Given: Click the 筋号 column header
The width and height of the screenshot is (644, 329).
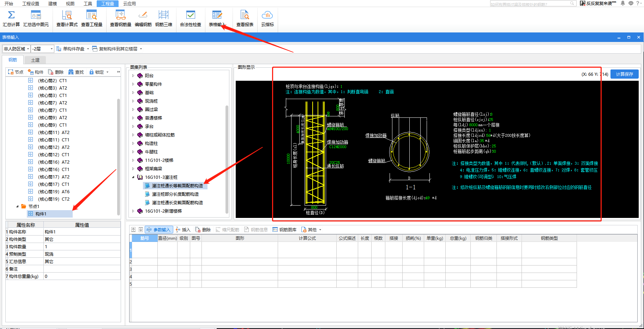Looking at the screenshot, I should click(145, 238).
